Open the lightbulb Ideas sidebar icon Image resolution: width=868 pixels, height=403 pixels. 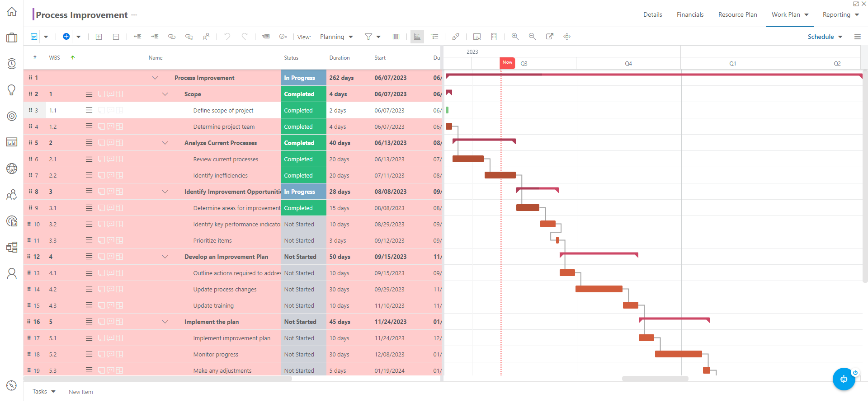12,90
